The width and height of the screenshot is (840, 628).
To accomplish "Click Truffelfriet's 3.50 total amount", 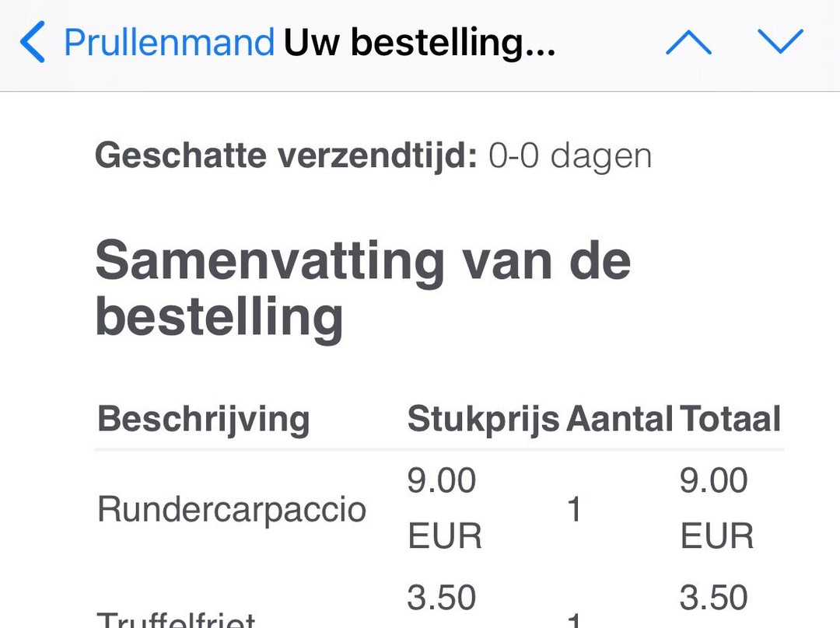I will [714, 599].
